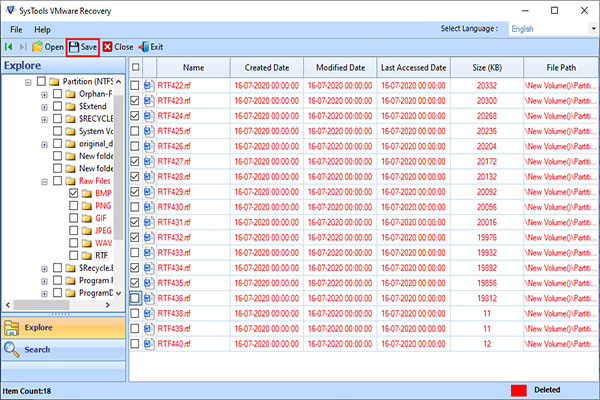Click the Save disk icon in toolbar
The image size is (600, 400).
(74, 47)
